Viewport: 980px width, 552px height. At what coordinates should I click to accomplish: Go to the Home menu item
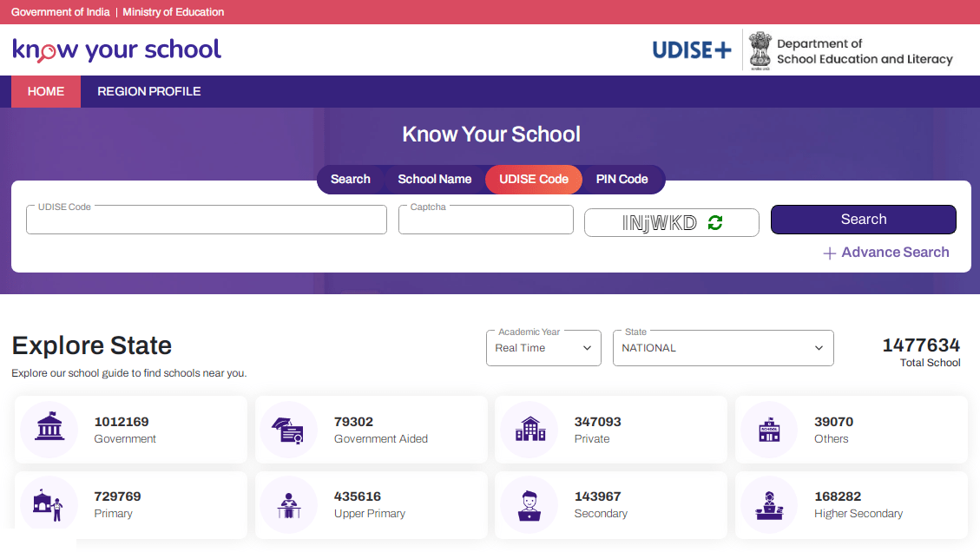tap(46, 91)
